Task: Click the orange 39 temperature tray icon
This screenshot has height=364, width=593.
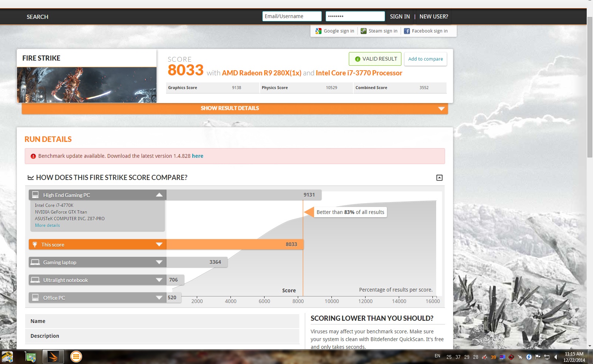Action: 493,357
